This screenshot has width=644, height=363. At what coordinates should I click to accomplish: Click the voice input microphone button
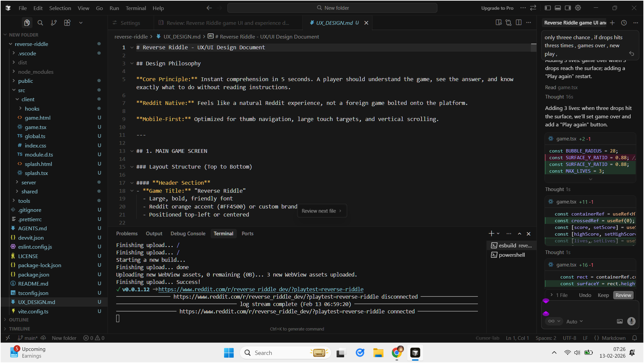631,321
